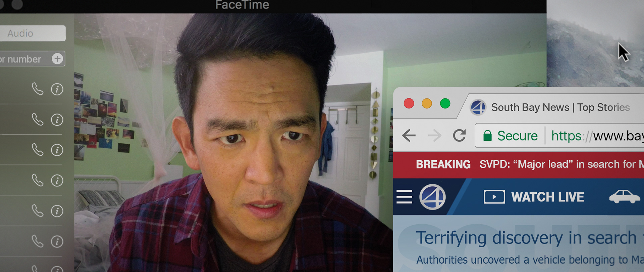Screen dimensions: 644x272
Task: Open the 'Terrifying discovery in search' headline
Action: point(530,238)
